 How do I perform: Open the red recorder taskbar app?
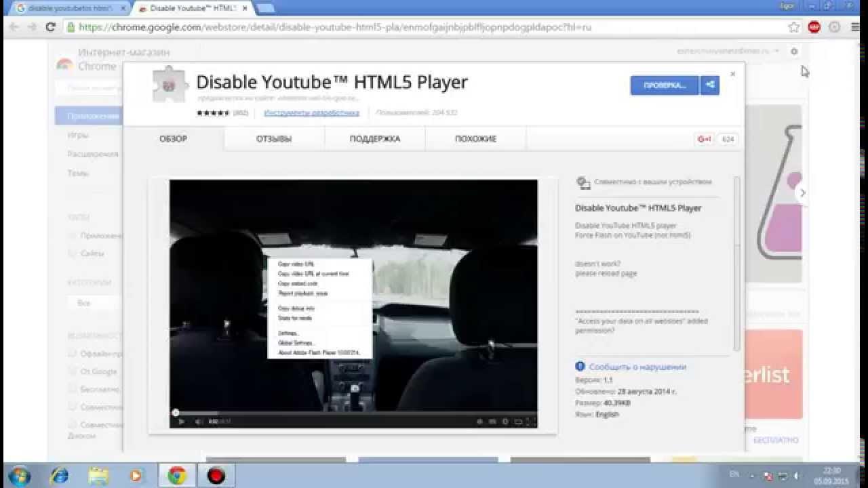(216, 475)
